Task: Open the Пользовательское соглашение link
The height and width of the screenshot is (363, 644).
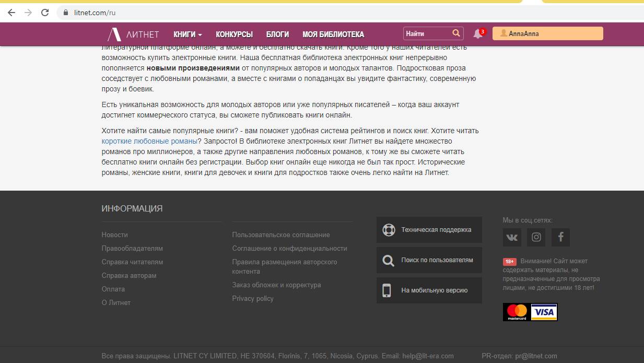Action: coord(280,235)
